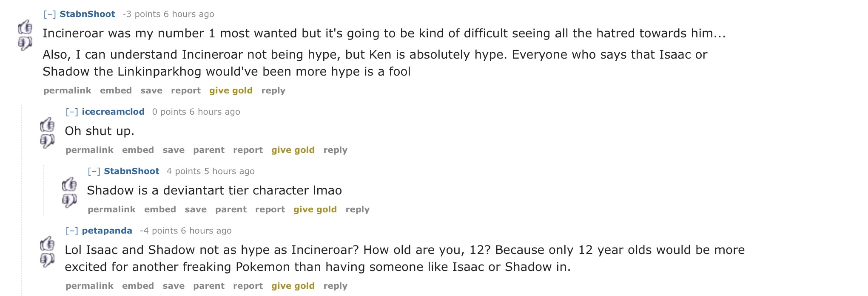Downvote petapanda's comment
The width and height of the screenshot is (868, 296).
pyautogui.click(x=47, y=260)
